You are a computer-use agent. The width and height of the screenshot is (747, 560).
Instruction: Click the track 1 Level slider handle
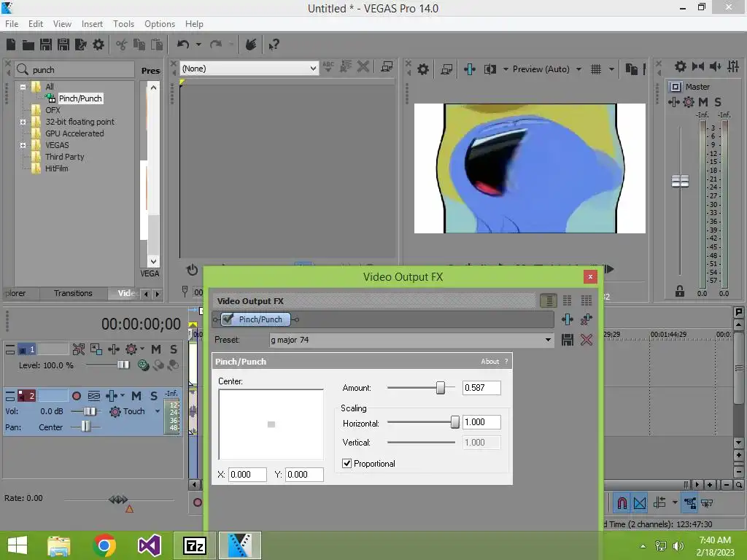click(x=123, y=365)
